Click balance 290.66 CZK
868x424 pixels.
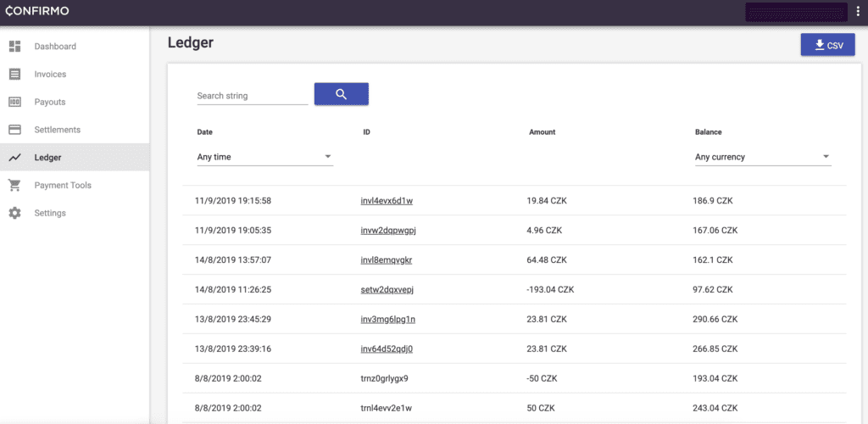click(x=715, y=320)
